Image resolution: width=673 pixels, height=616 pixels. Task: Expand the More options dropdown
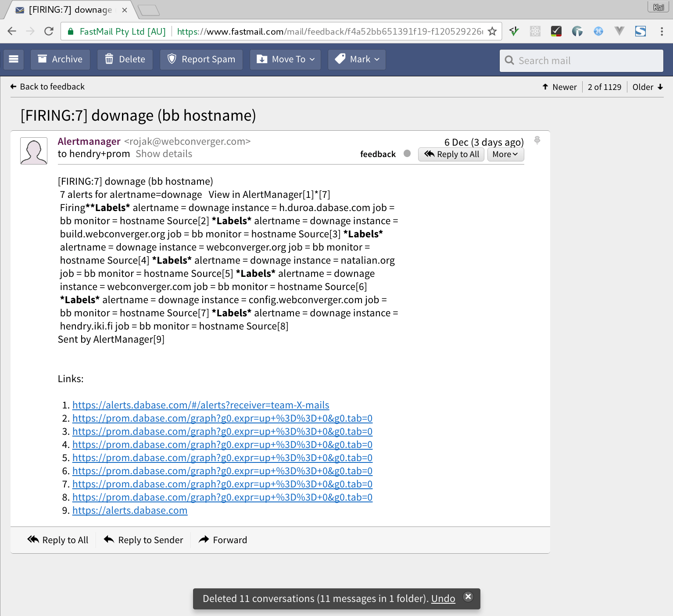click(x=505, y=154)
